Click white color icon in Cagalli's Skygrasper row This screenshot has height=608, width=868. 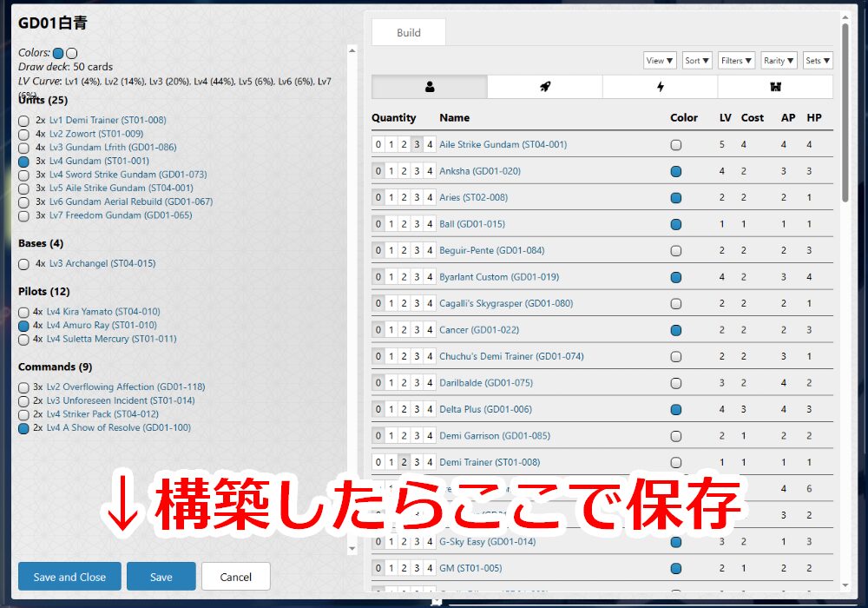pyautogui.click(x=676, y=304)
